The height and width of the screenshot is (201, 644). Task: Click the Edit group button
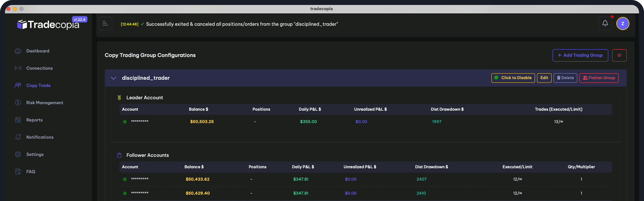tap(544, 78)
